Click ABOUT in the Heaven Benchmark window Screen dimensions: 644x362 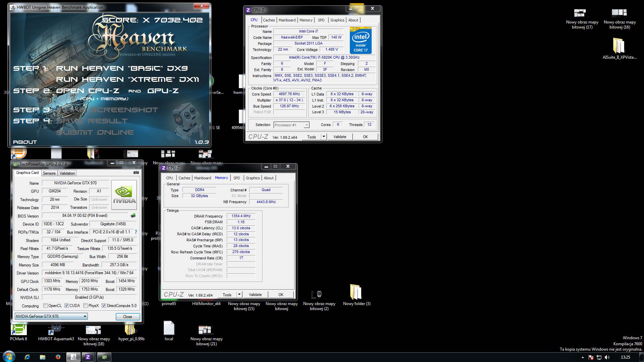tap(25, 142)
